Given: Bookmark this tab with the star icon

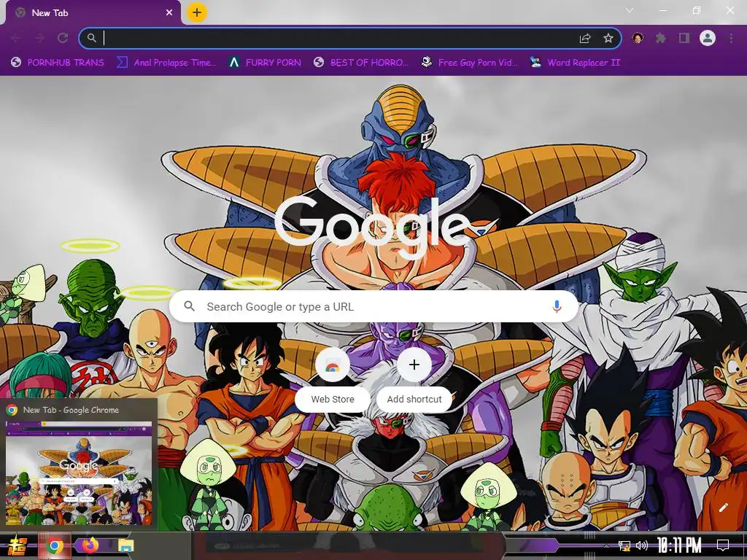Looking at the screenshot, I should [x=608, y=38].
